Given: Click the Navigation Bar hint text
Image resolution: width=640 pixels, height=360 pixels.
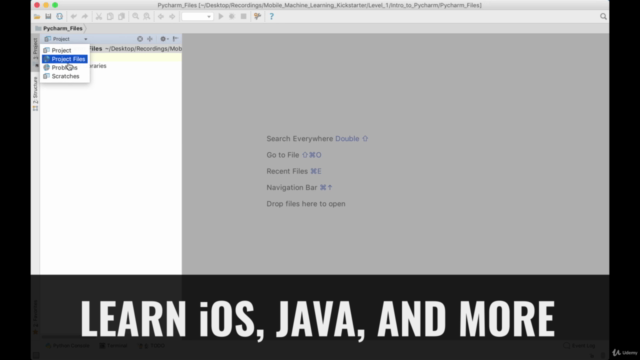Looking at the screenshot, I should pos(300,188).
